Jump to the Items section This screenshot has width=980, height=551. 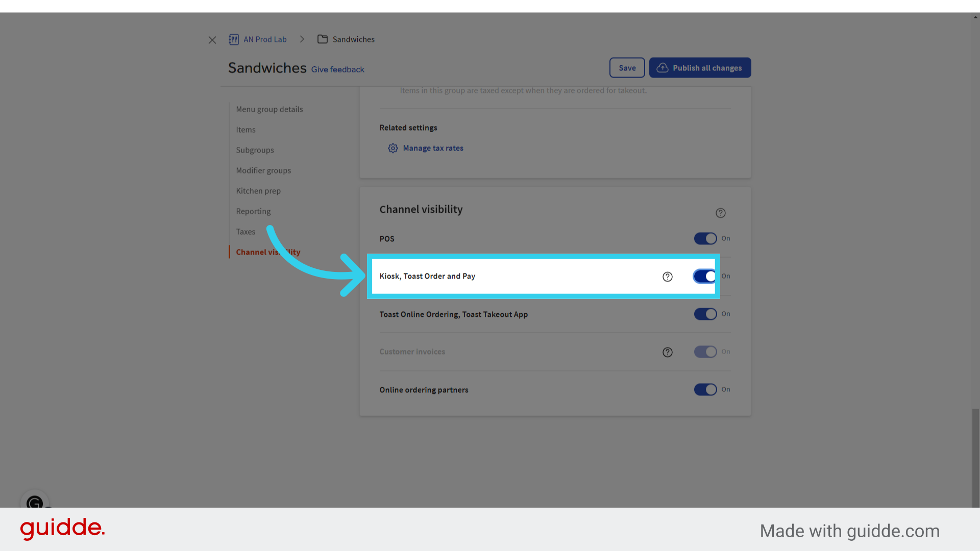[246, 130]
